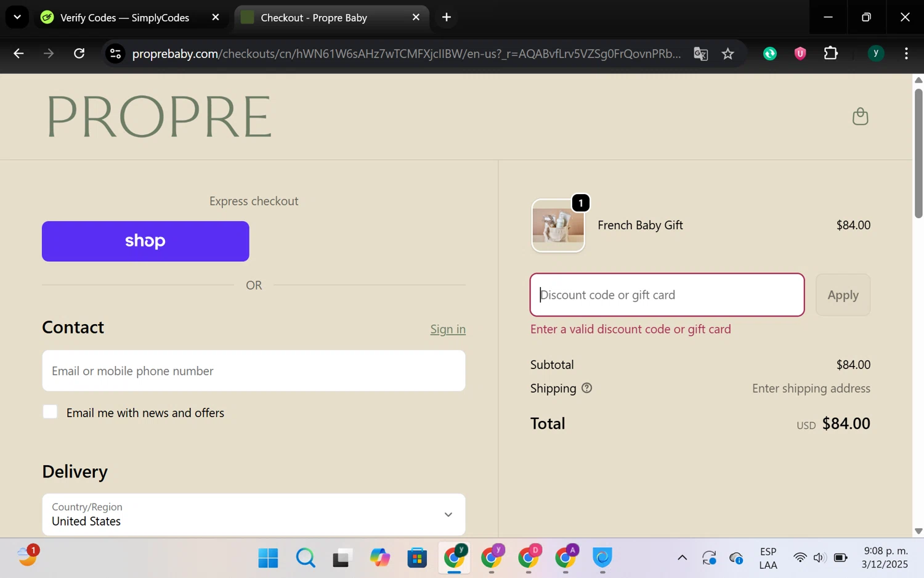Click the Apply discount button
Viewport: 924px width, 578px height.
coord(843,295)
